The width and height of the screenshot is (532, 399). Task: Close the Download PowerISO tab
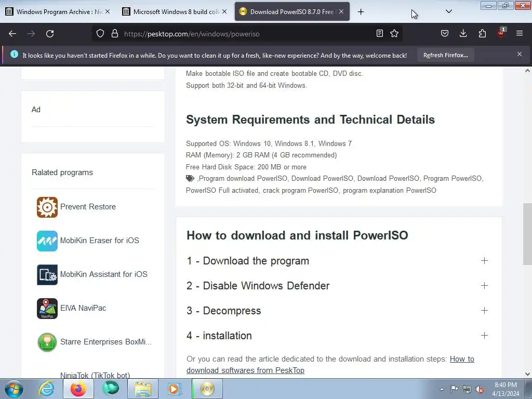click(341, 12)
